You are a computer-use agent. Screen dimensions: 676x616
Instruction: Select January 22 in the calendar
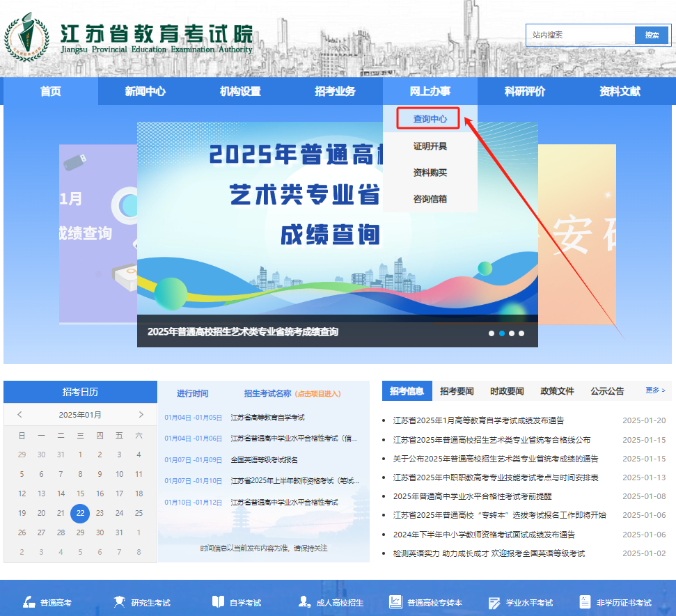coord(80,513)
